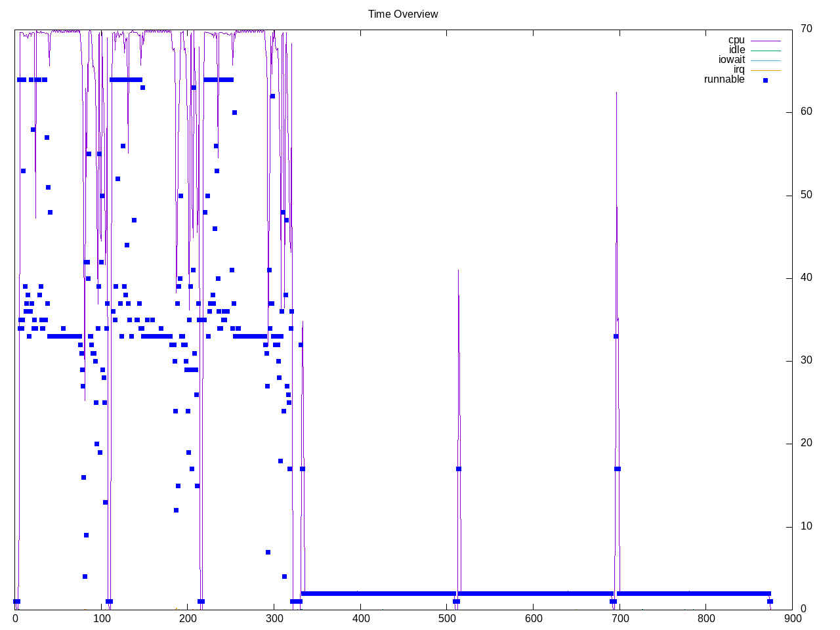This screenshot has height=630, width=840.
Task: Click the 'idle' legend label
Action: click(737, 51)
